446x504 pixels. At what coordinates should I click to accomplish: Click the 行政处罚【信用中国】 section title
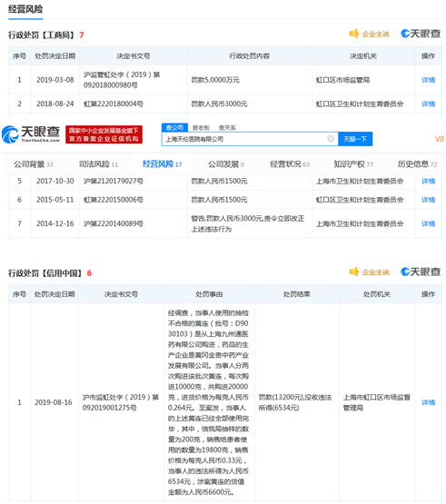46,273
